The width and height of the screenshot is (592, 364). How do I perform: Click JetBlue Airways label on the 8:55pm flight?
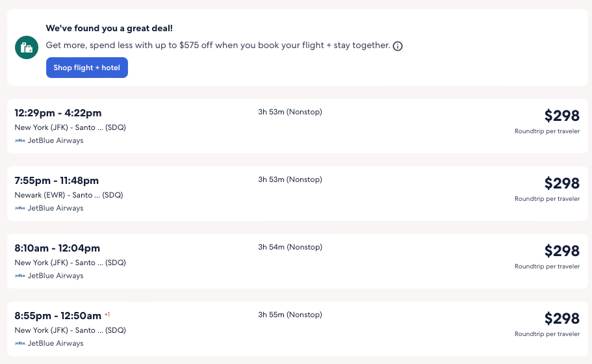[55, 343]
